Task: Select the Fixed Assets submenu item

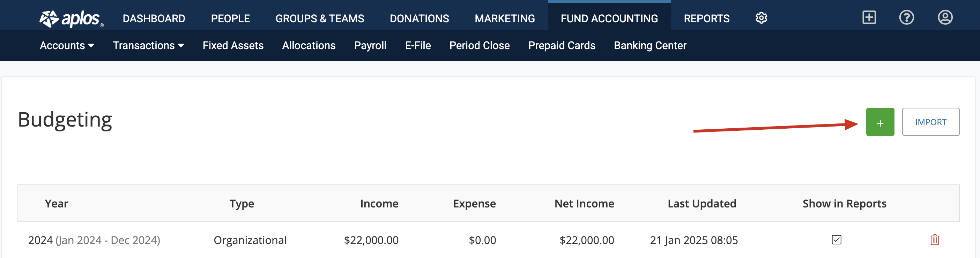Action: 233,45
